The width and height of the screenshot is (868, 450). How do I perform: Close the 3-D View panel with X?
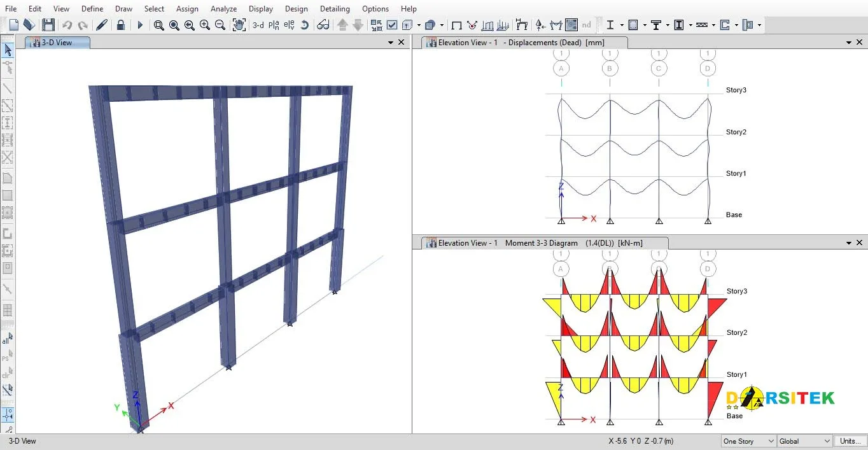[x=402, y=43]
